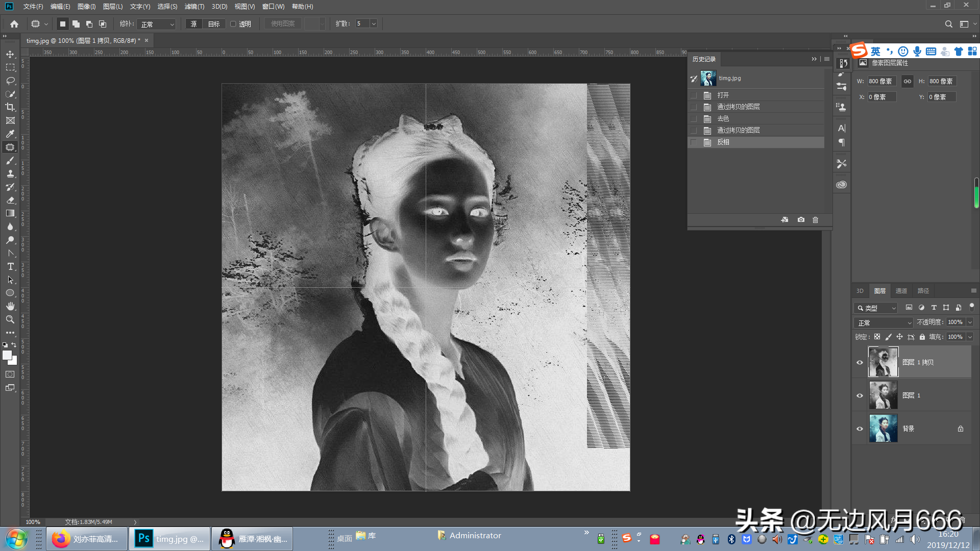This screenshot has height=551, width=980.
Task: Expand the opacity 100% dropdown arrow
Action: coord(970,322)
